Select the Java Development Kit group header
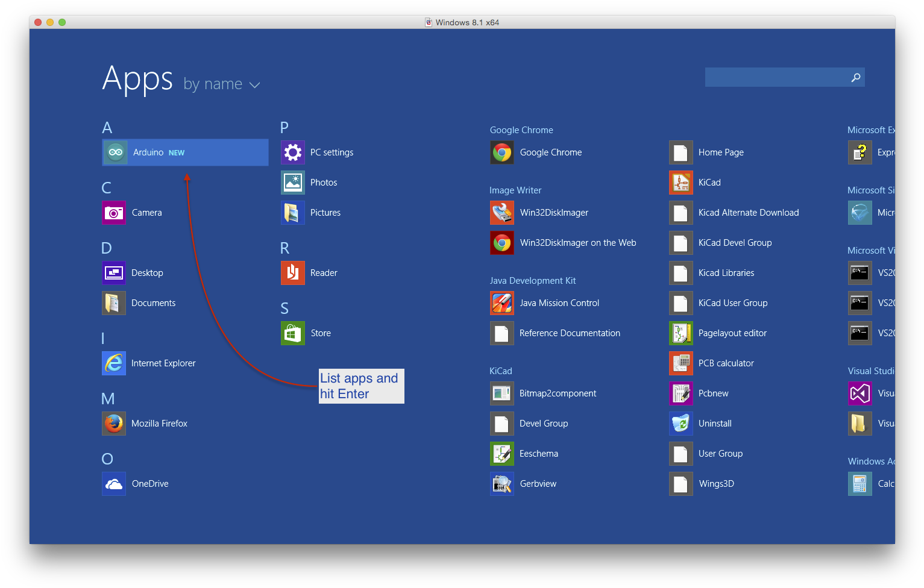This screenshot has width=924, height=588. point(533,281)
